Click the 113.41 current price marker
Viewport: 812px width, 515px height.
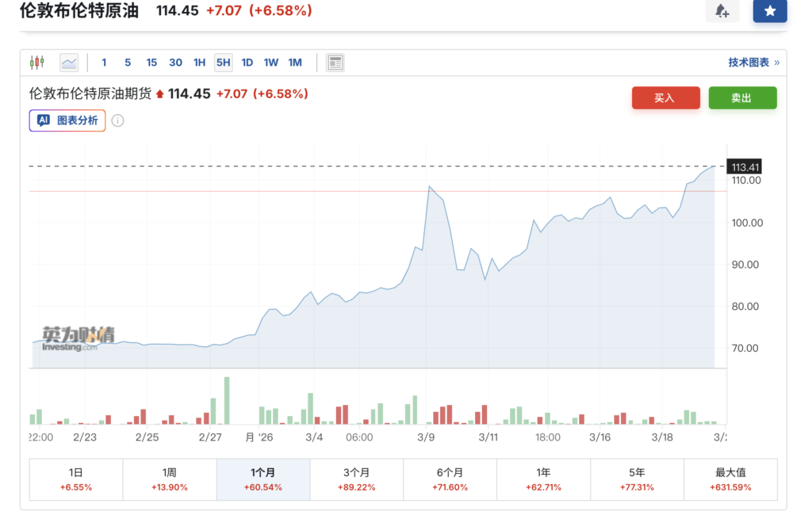(x=745, y=166)
